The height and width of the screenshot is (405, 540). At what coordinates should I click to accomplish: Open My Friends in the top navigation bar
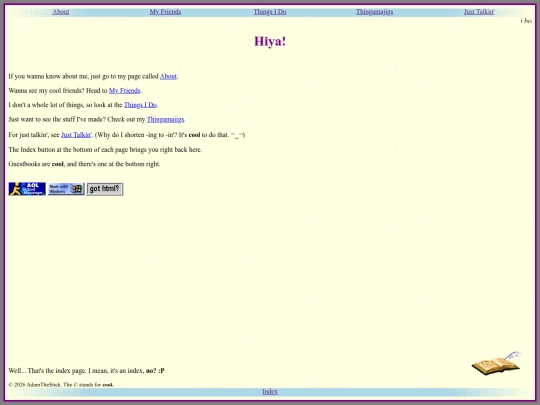pos(165,12)
